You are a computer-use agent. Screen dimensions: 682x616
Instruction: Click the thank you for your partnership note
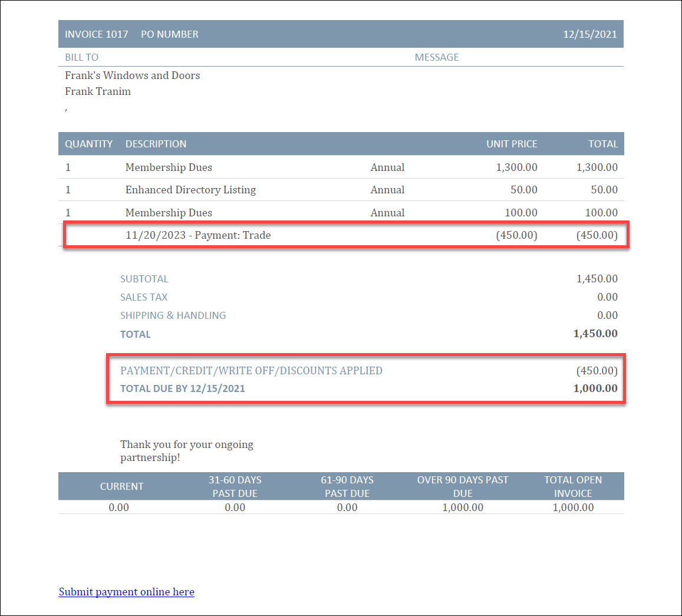187,451
